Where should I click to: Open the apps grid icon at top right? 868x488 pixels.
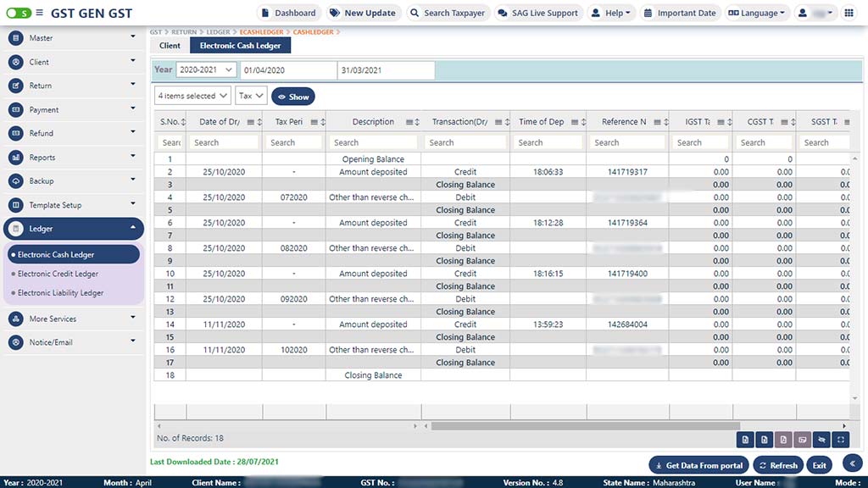point(849,13)
